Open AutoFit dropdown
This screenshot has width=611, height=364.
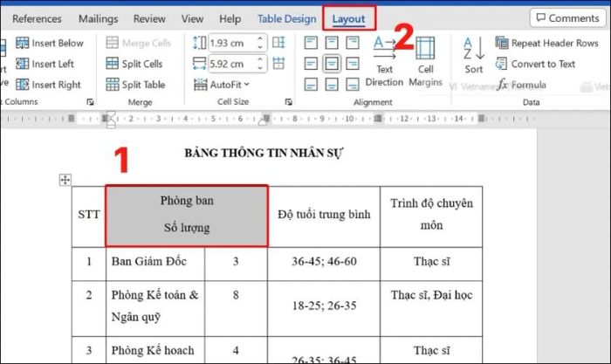coord(222,84)
